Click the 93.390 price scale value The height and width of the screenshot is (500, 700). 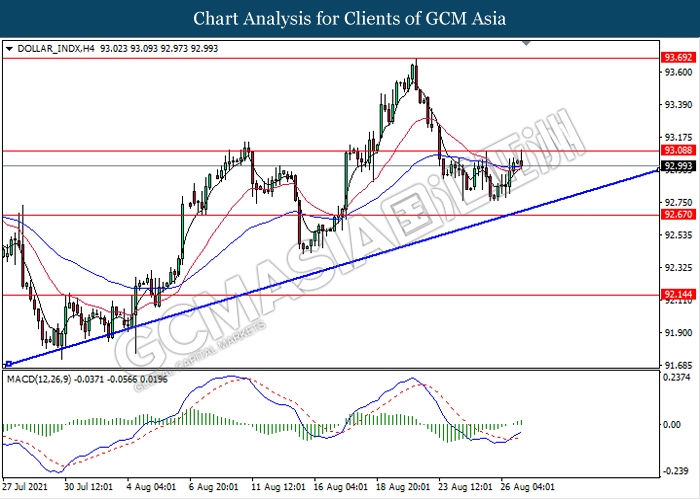tap(679, 105)
